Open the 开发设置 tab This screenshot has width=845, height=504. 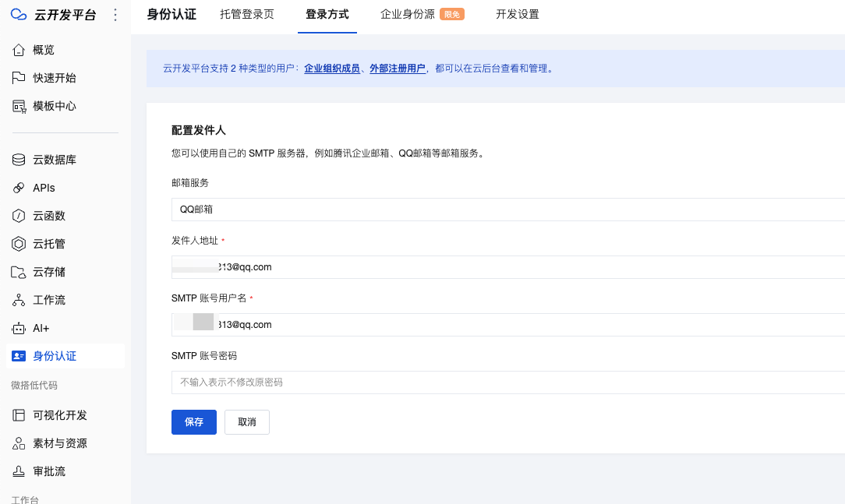pos(517,14)
